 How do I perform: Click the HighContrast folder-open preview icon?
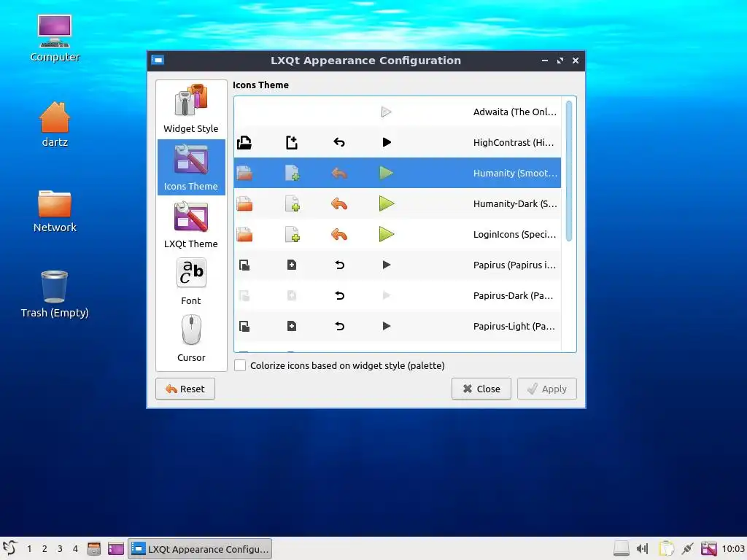(244, 142)
